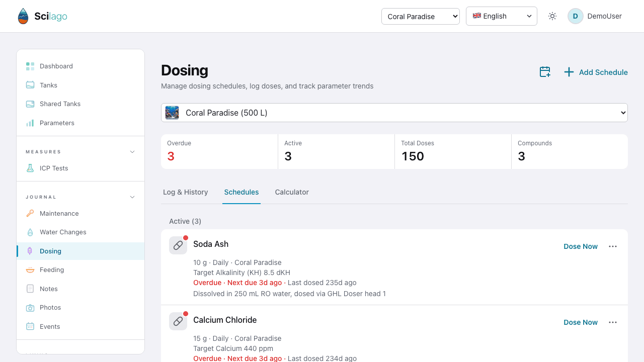This screenshot has width=644, height=362.
Task: Open Events calendar icon in sidebar
Action: click(30, 326)
